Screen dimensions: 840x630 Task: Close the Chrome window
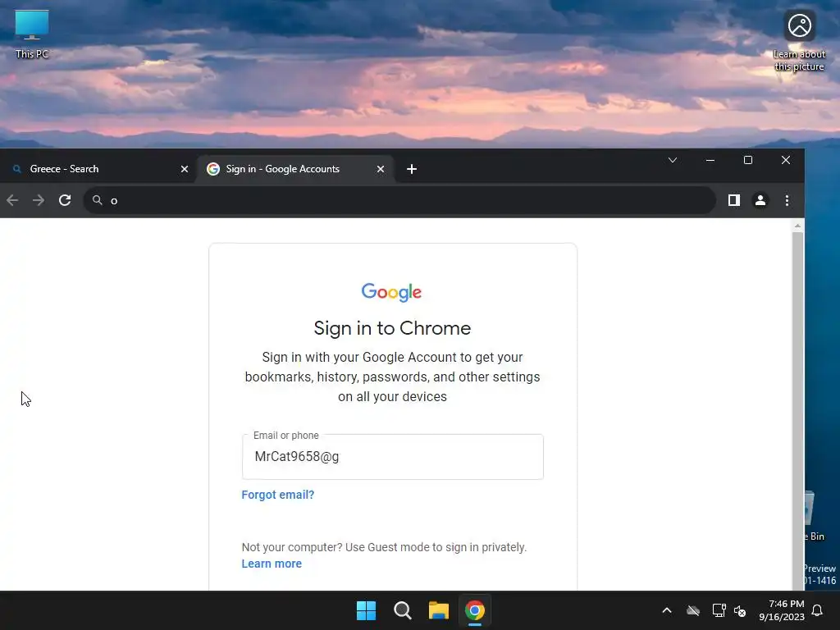(x=786, y=160)
